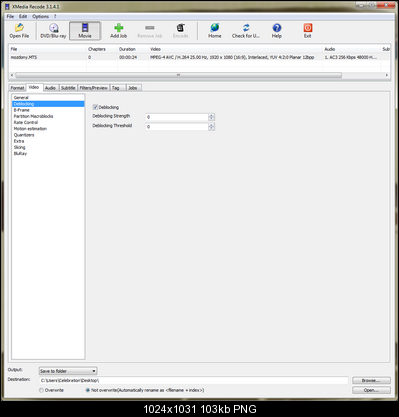Switch to the Jobs tab
Viewport: 399px width, 417px height.
pyautogui.click(x=133, y=88)
